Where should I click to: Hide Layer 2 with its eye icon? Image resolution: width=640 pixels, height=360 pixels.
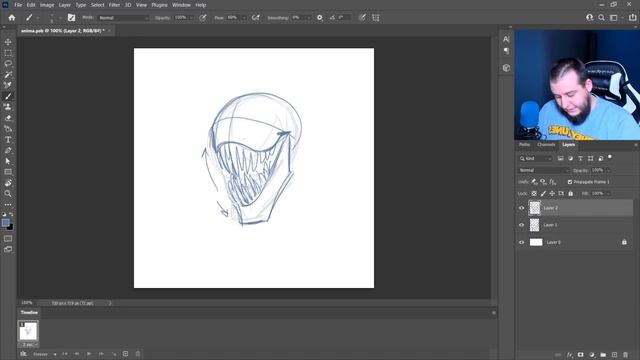click(521, 208)
